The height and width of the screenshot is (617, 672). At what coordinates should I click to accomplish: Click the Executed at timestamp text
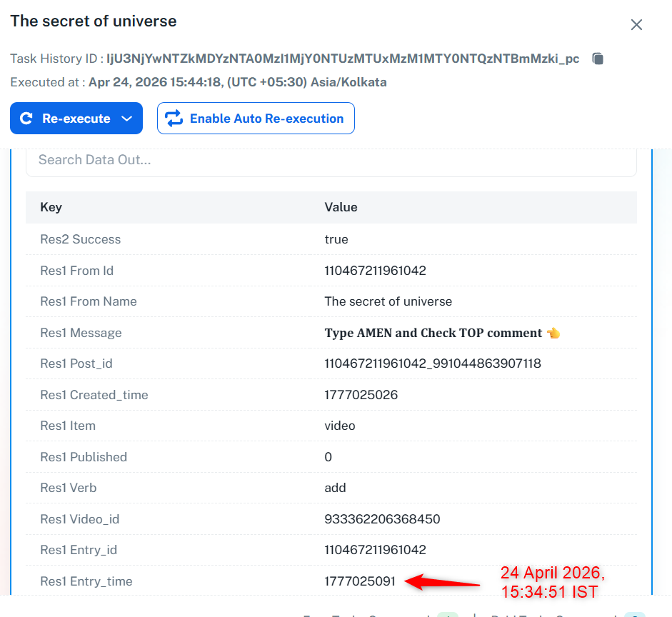tap(237, 82)
